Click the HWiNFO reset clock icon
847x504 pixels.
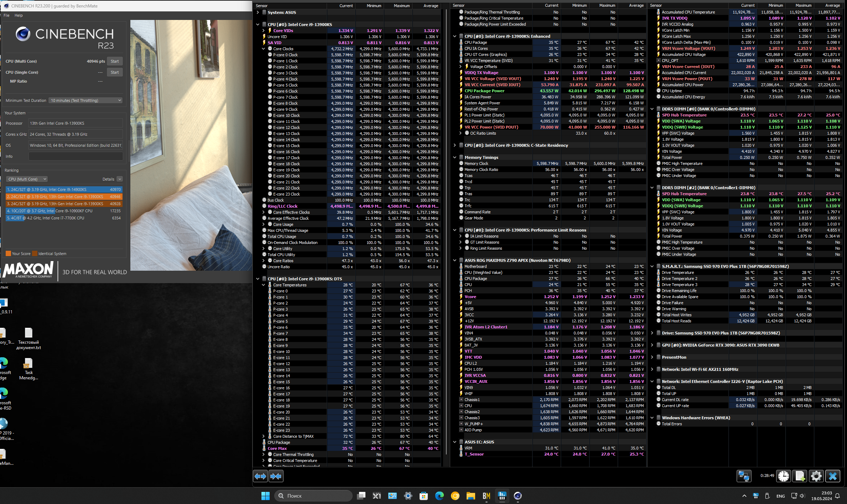pos(784,476)
